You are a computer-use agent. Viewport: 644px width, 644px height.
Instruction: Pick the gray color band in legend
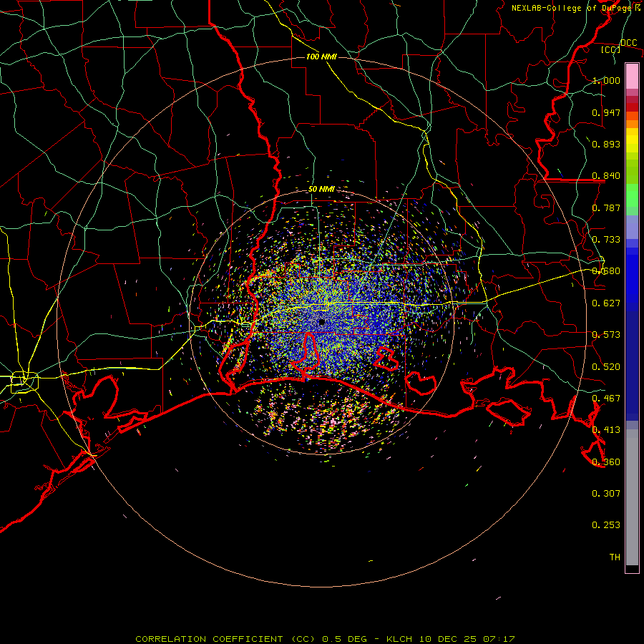632,497
